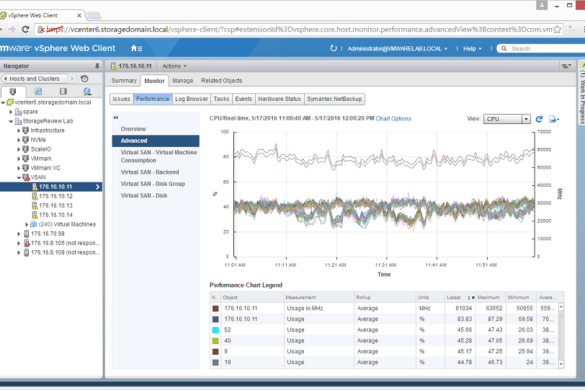
Task: Collapse the StorageReview Lab node
Action: tap(11, 121)
